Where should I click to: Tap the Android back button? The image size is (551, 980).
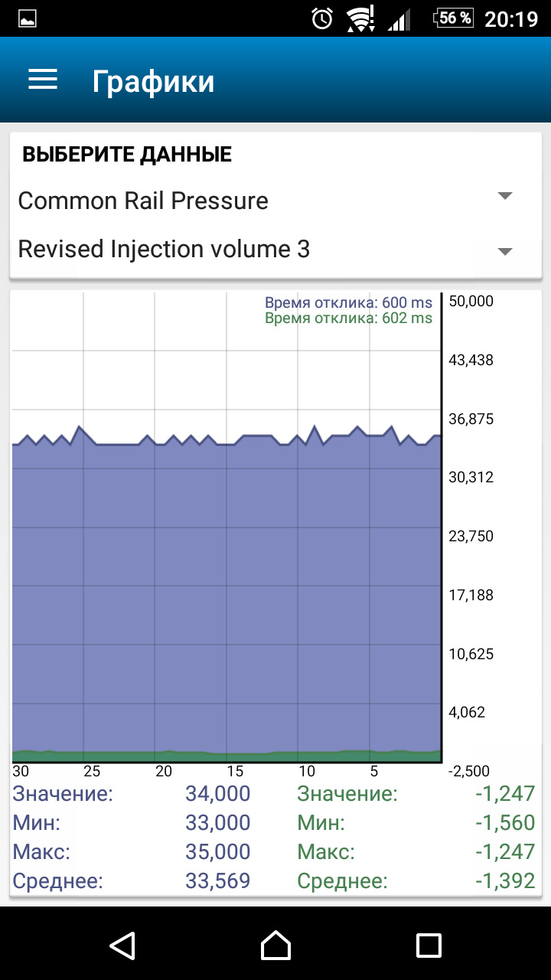[122, 945]
